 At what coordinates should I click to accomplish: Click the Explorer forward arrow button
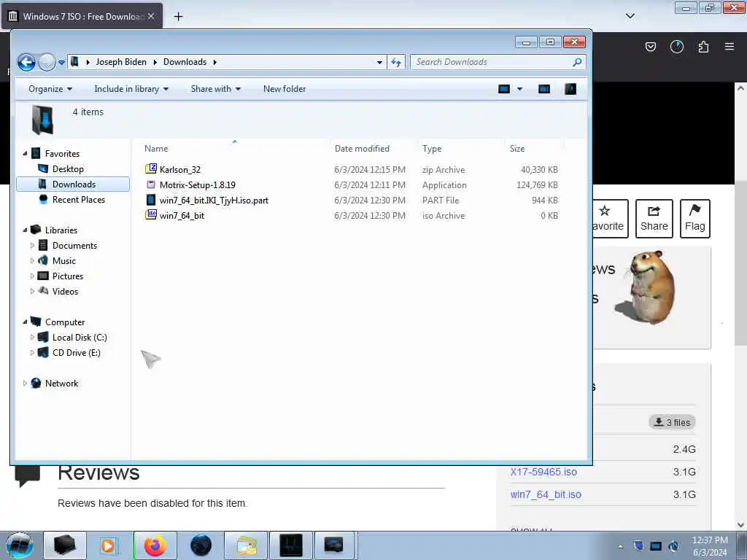47,62
